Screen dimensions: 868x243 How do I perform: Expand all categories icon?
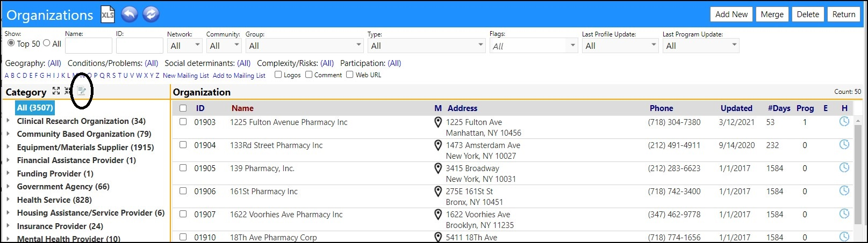click(x=56, y=91)
